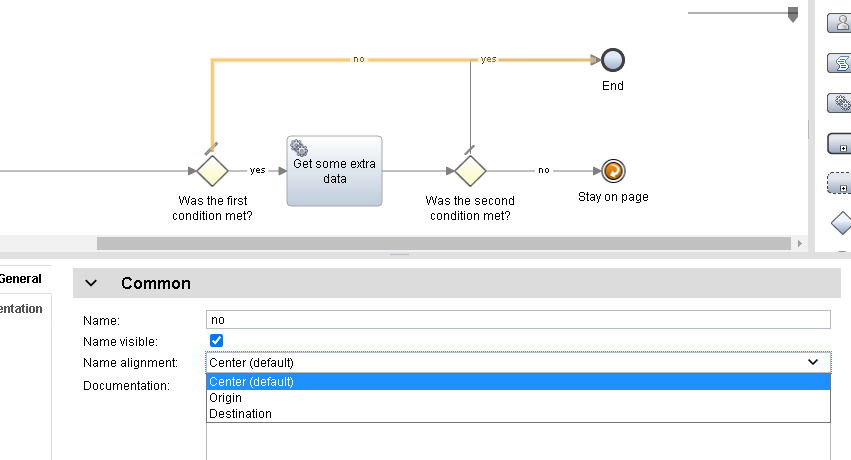851x460 pixels.
Task: Select 'Was the first condition met?' gateway
Action: click(210, 171)
